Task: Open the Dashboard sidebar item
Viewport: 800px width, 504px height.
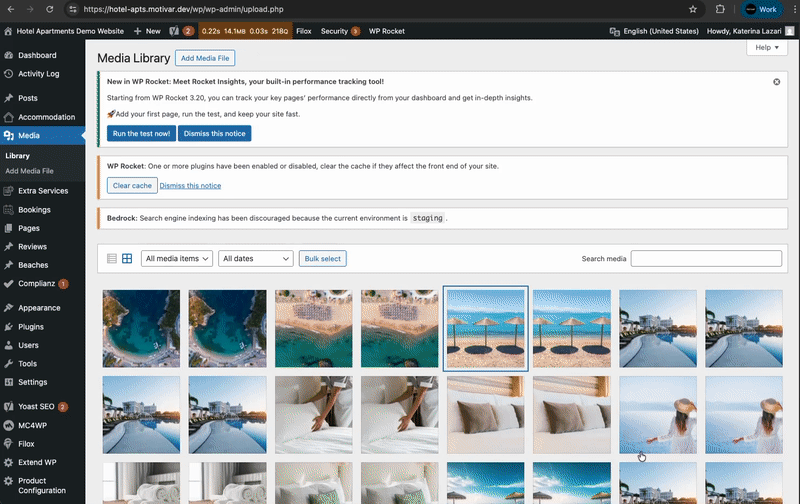Action: pyautogui.click(x=37, y=55)
